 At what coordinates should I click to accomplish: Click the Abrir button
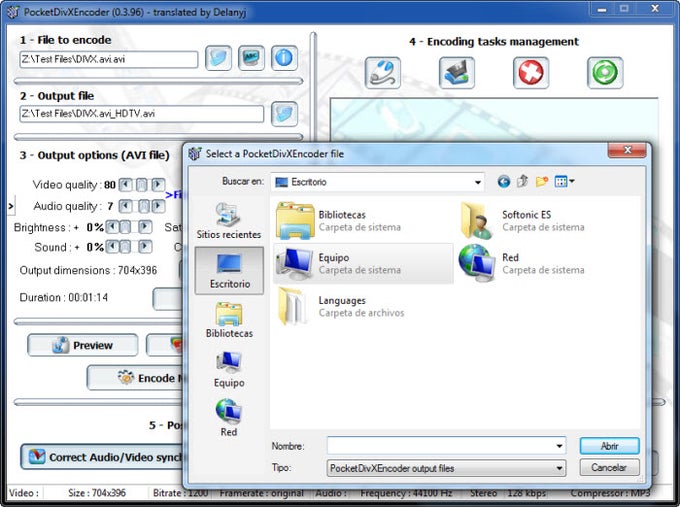coord(609,446)
